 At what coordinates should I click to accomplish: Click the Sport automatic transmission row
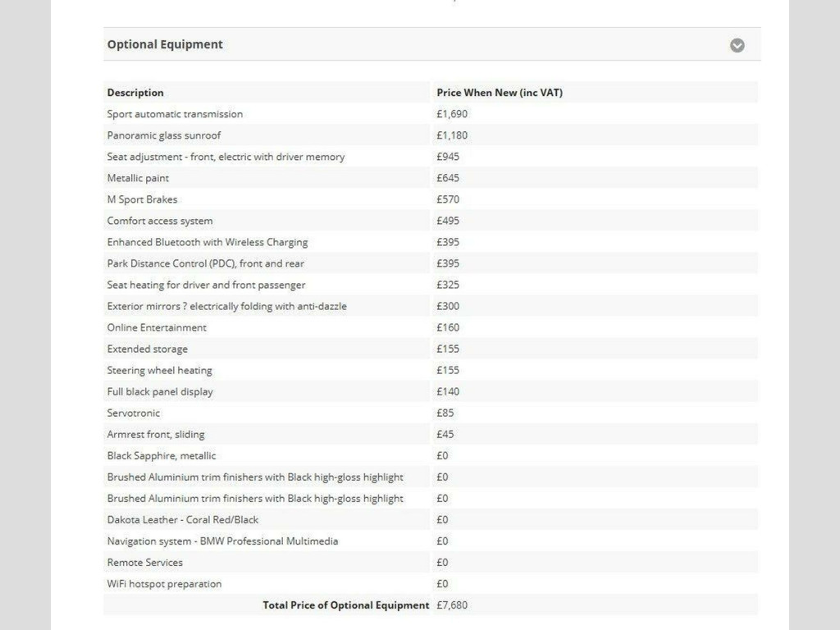pos(175,114)
